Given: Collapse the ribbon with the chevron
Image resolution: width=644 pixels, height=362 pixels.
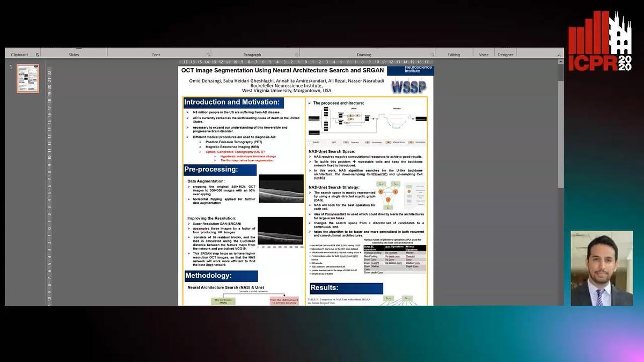Looking at the screenshot, I should [x=560, y=55].
